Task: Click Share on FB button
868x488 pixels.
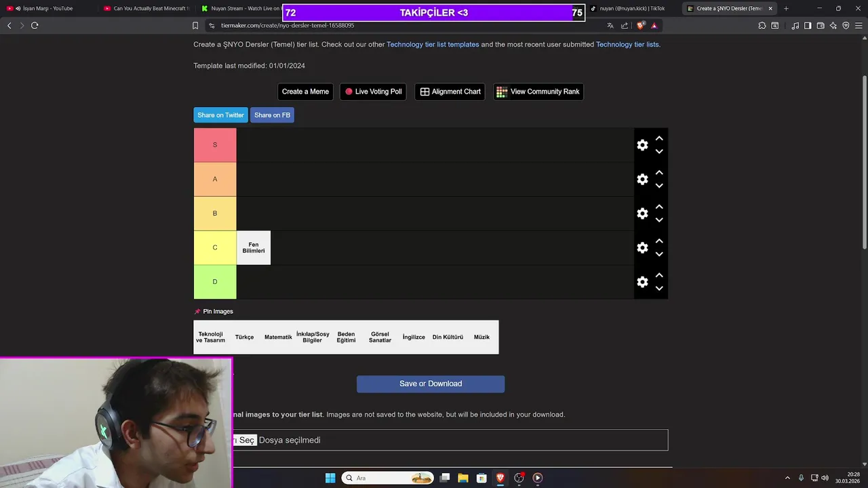Action: [x=272, y=115]
